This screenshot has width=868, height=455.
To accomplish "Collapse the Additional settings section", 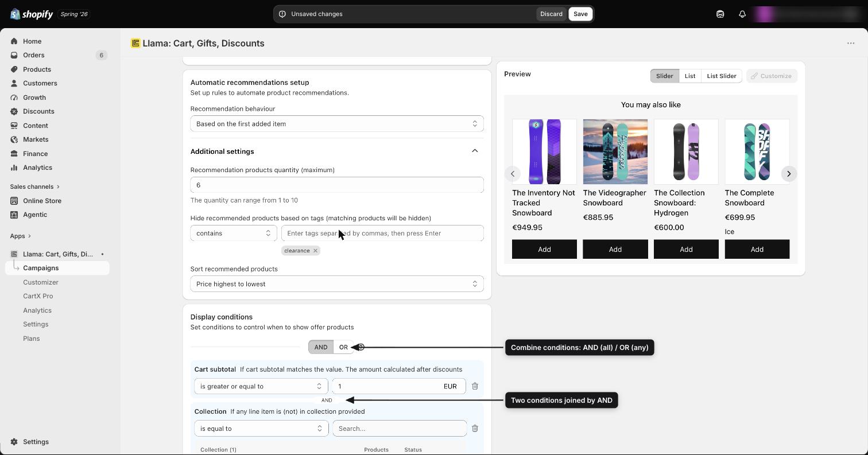I will (x=475, y=151).
